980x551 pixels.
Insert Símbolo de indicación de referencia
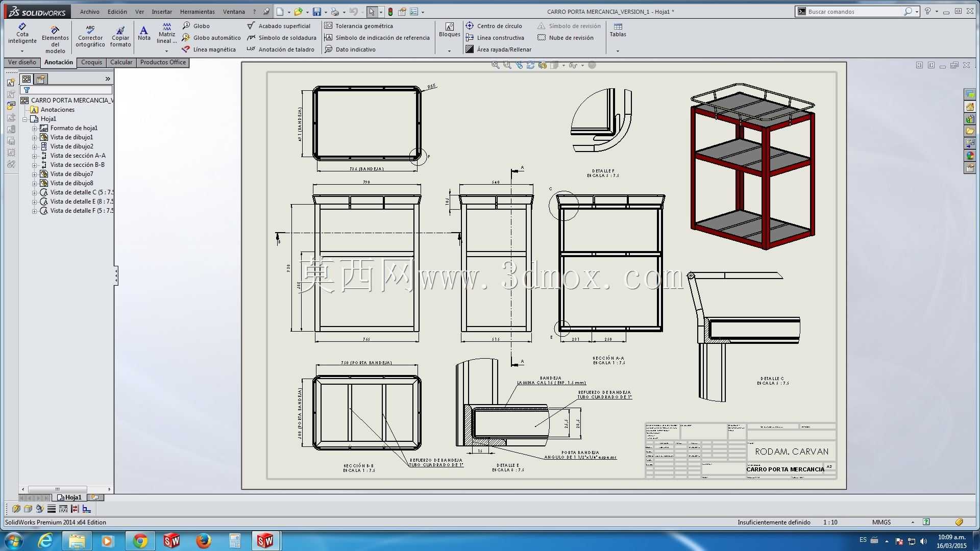(377, 38)
